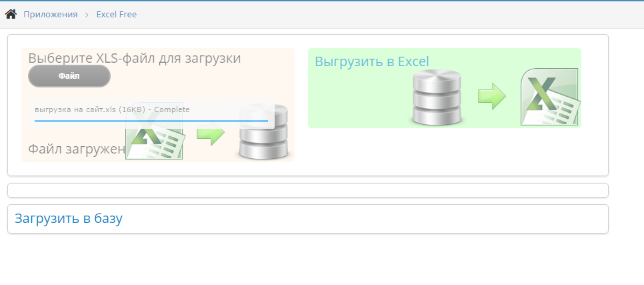Click the database cylinder icon in export panel
644x285 pixels.
(x=437, y=97)
